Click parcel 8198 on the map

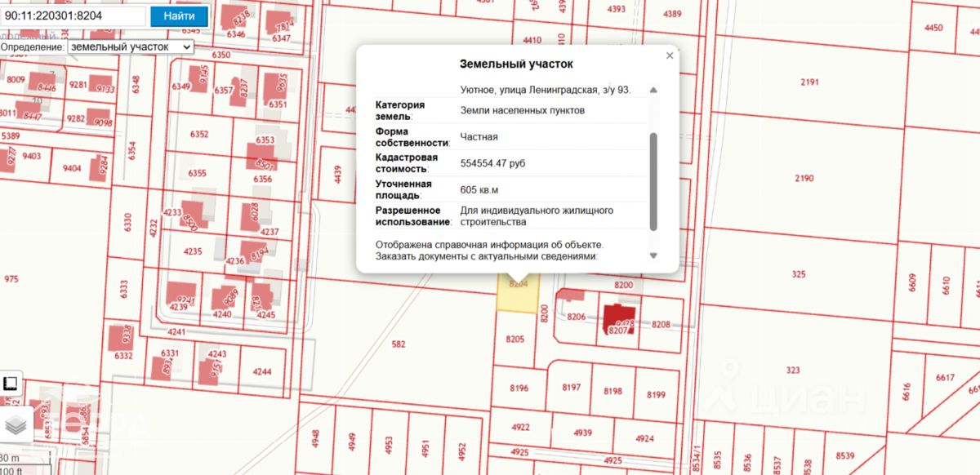612,391
